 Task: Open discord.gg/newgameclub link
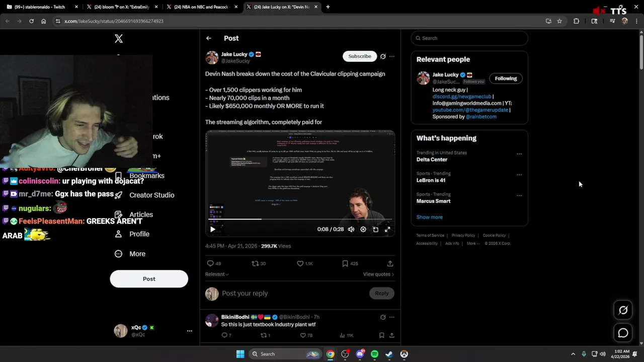pyautogui.click(x=462, y=97)
